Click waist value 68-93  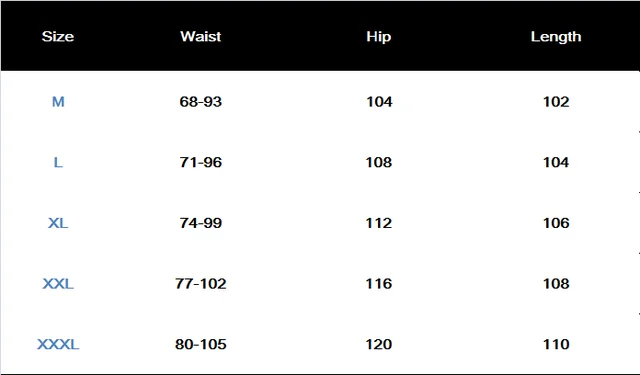tap(200, 102)
